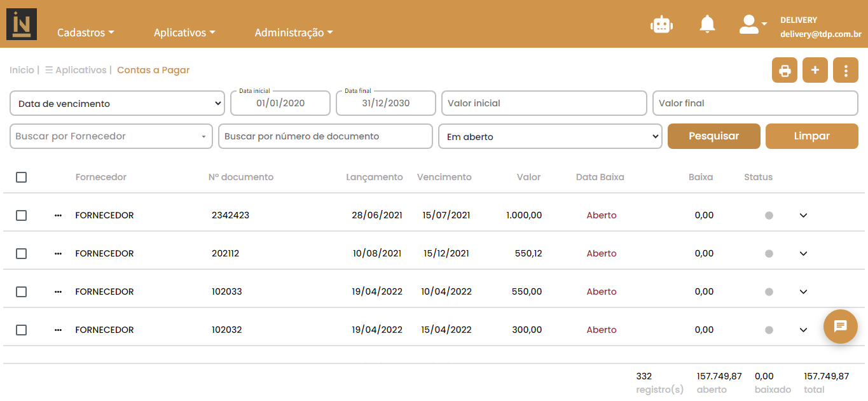Toggle the select-all checkbox in table header
The height and width of the screenshot is (401, 868).
[21, 178]
